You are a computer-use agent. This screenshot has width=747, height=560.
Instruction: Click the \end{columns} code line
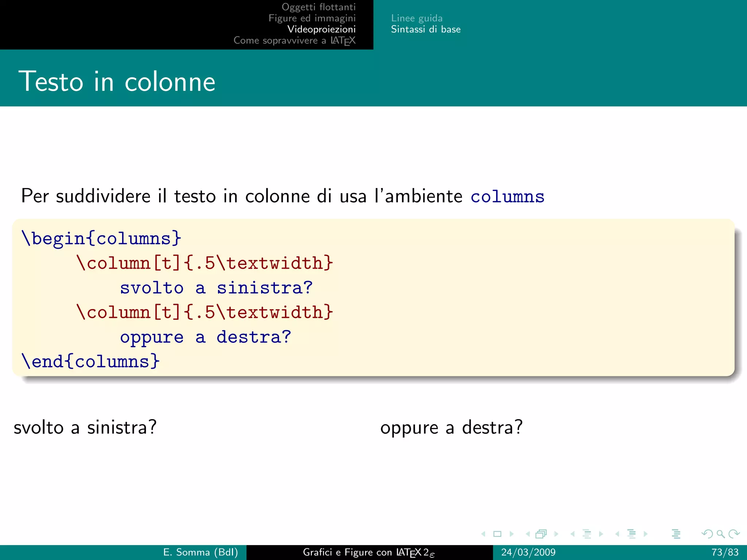90,361
